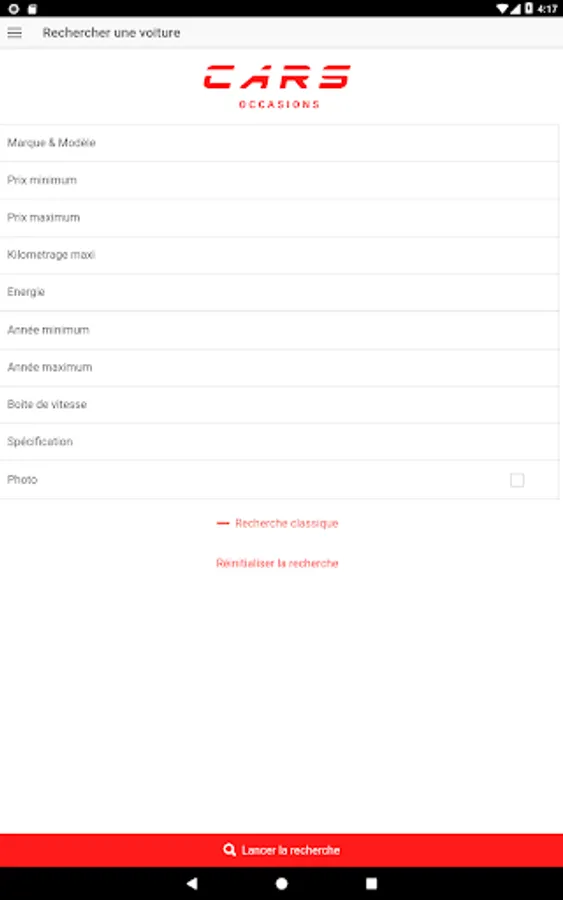The width and height of the screenshot is (563, 900).
Task: Click the Lancer la recherche button
Action: click(281, 850)
